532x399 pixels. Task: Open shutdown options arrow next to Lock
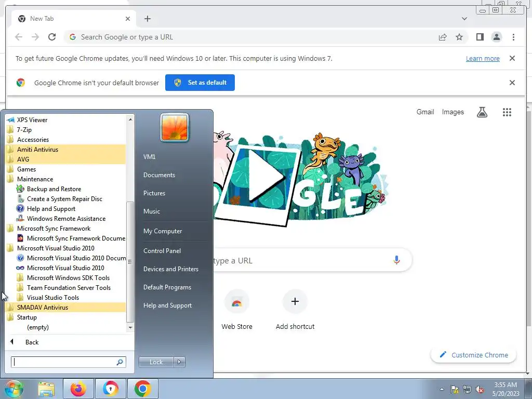pos(179,362)
